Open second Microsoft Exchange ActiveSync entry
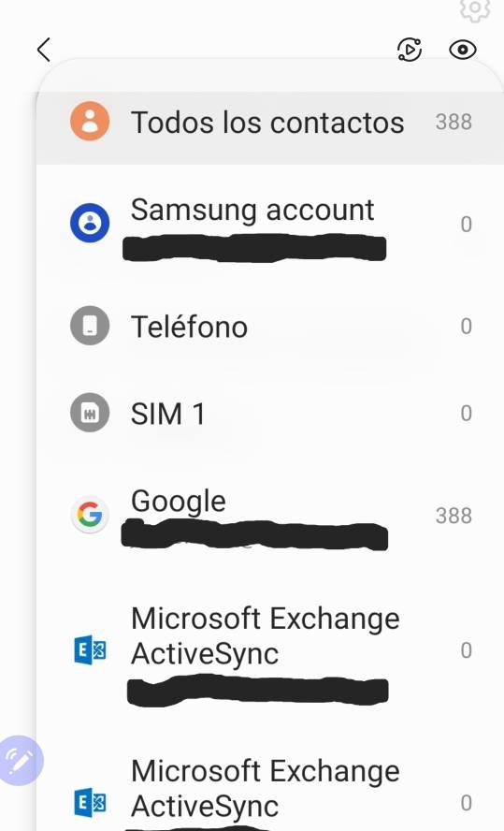Screen dimensions: 504x831 click(x=270, y=795)
